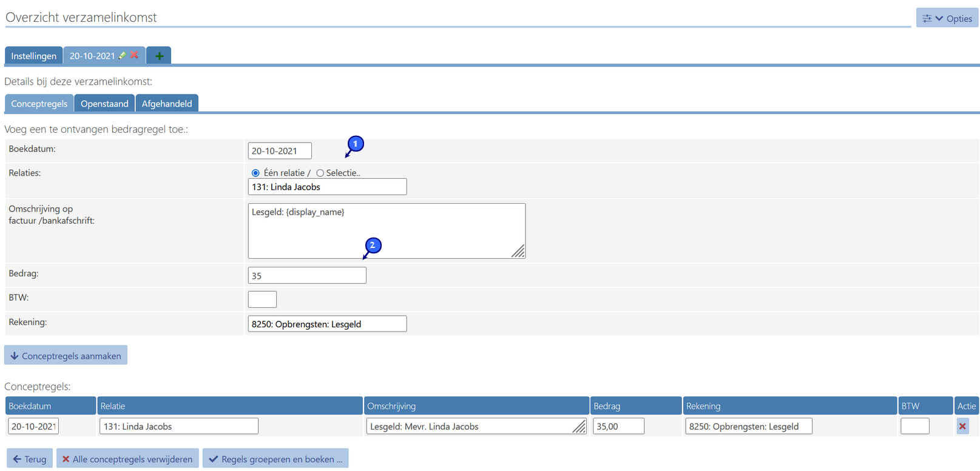Open the Opties menu
This screenshot has height=471, width=980.
click(x=947, y=18)
